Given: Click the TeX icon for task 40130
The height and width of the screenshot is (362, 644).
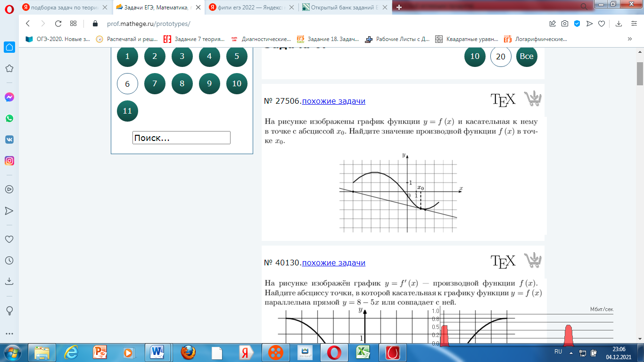Looking at the screenshot, I should 503,261.
